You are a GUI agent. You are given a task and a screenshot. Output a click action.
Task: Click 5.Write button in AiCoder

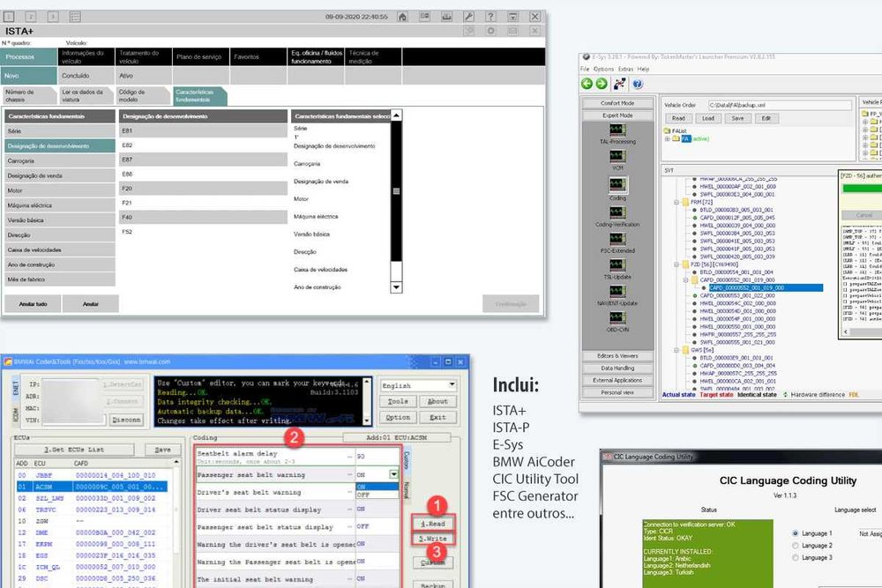(433, 539)
